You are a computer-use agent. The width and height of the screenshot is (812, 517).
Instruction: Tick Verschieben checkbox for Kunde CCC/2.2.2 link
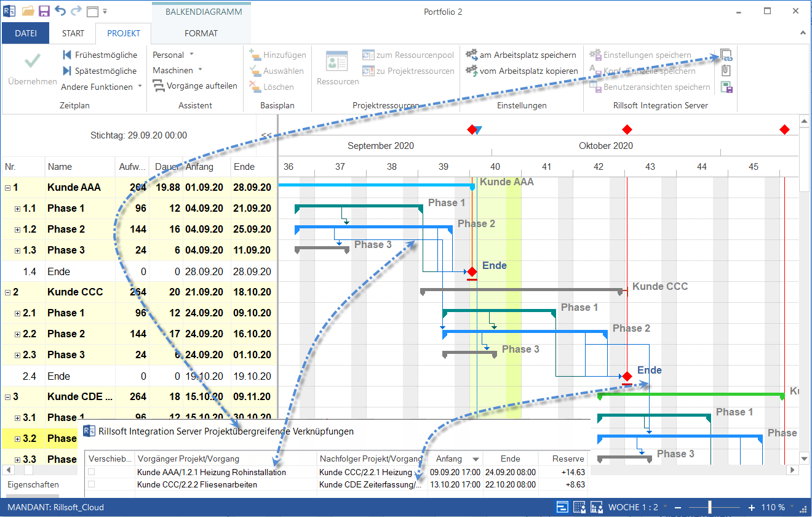(x=92, y=484)
